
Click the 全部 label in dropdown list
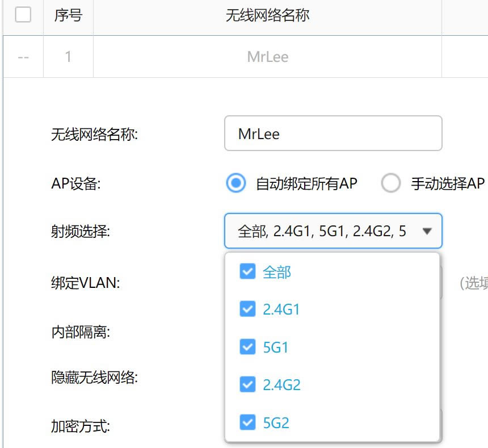click(x=277, y=272)
